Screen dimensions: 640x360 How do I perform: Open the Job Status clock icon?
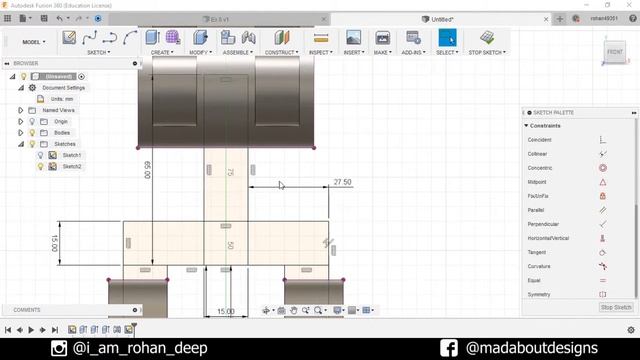[x=576, y=19]
